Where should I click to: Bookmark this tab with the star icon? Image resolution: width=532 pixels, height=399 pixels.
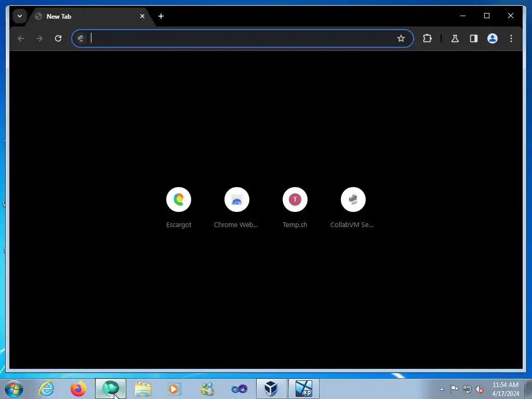point(401,38)
